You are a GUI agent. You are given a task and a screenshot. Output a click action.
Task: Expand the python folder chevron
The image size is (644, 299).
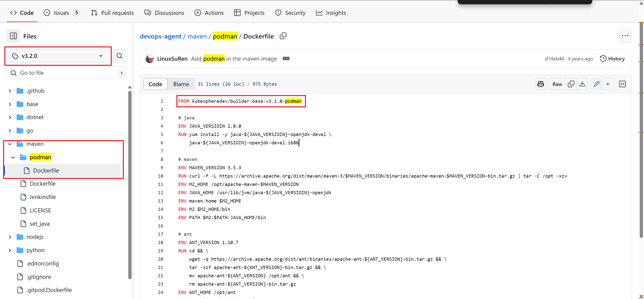click(10, 250)
